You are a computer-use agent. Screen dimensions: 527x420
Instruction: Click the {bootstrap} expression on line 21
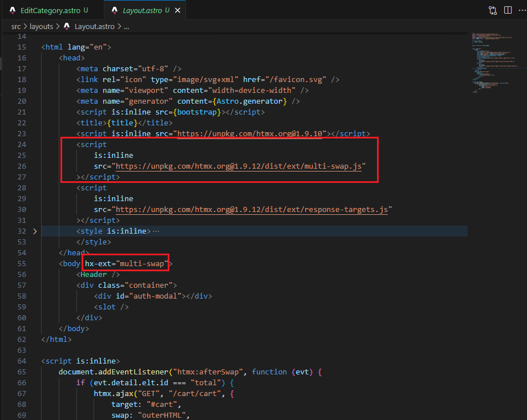tap(197, 112)
